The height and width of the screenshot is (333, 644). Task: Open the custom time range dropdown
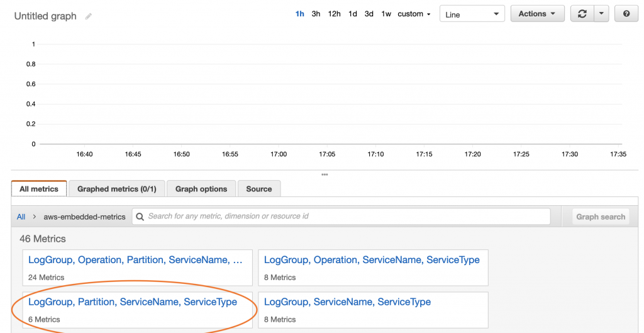coord(414,14)
